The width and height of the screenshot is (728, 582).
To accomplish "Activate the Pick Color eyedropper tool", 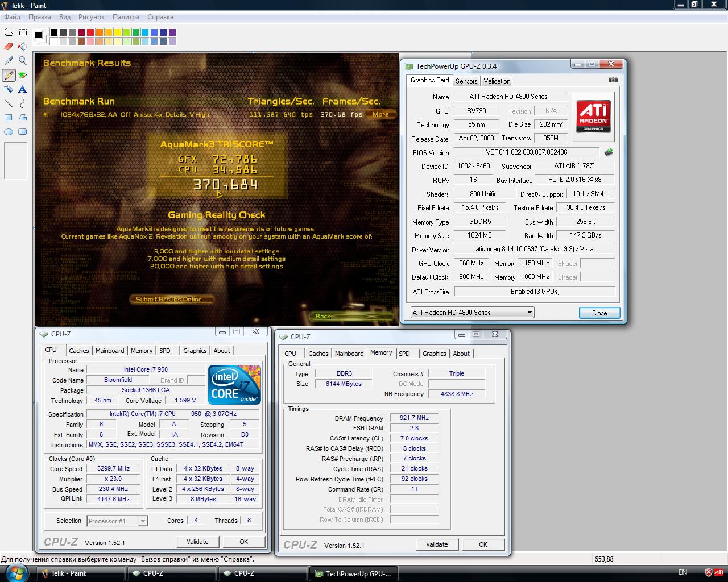I will pyautogui.click(x=9, y=61).
